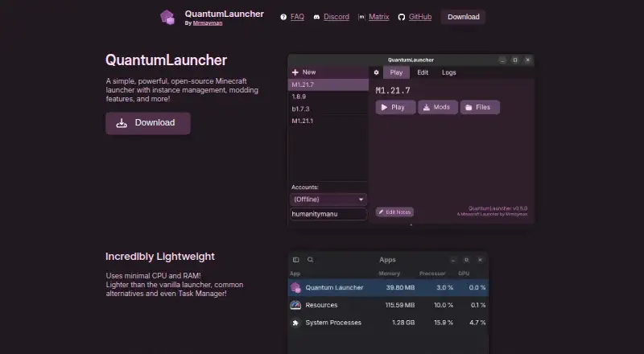Toggle sidebar icon in Apps window

pos(295,260)
